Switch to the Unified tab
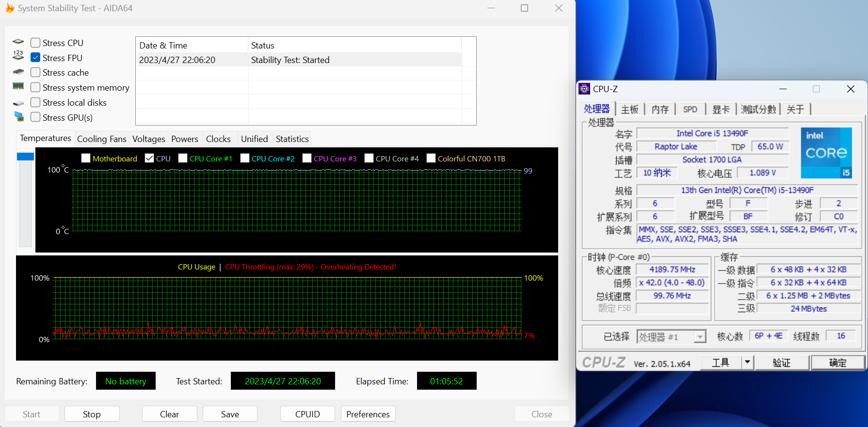Screen dimensions: 868x427 [x=255, y=139]
